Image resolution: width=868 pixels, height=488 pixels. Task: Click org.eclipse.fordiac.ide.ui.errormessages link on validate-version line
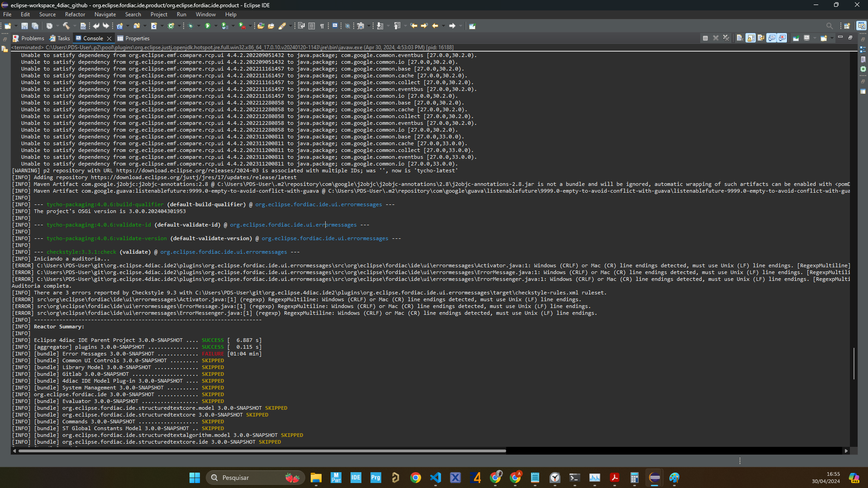coord(325,238)
